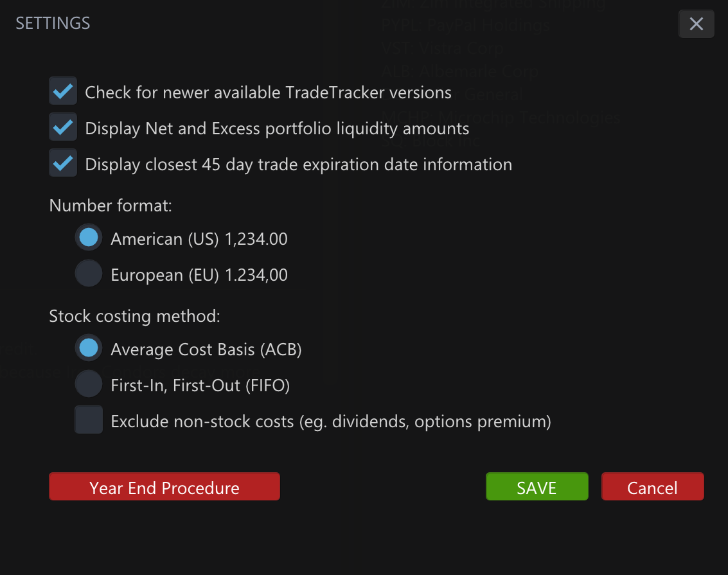The width and height of the screenshot is (728, 575).
Task: Close the Settings dialog with the X
Action: coord(696,24)
